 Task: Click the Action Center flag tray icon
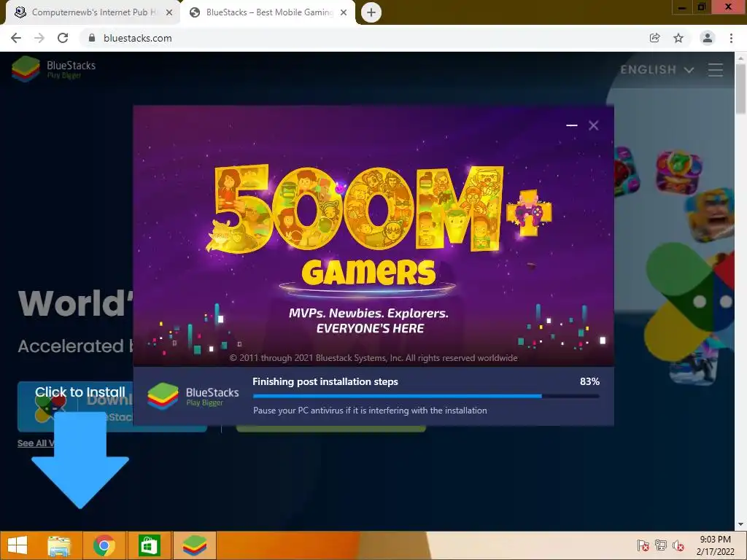[643, 545]
